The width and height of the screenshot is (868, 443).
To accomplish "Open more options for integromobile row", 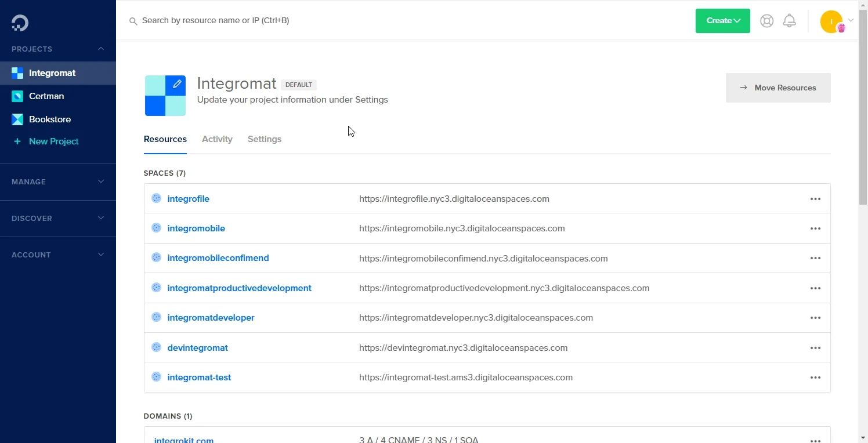I will (815, 228).
